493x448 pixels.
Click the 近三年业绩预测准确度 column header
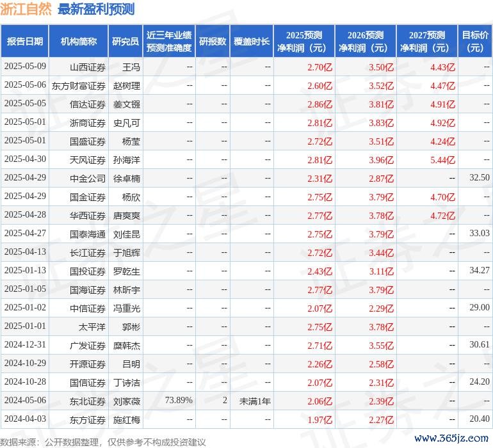pos(168,42)
